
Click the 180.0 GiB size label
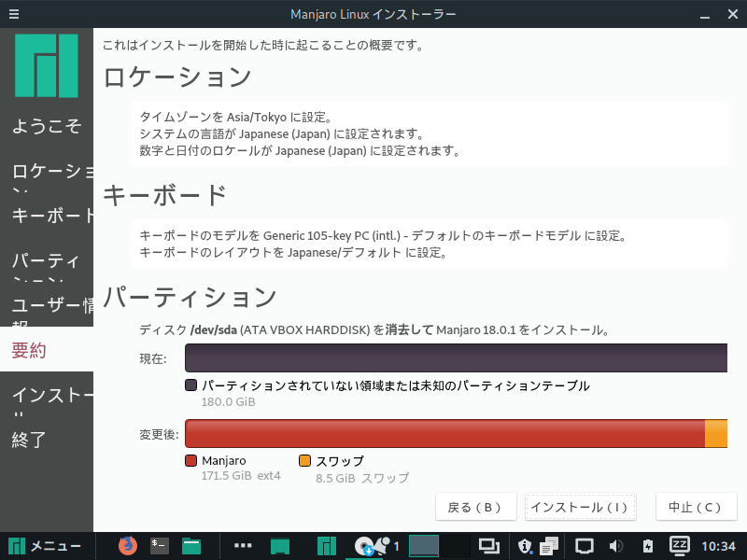[x=228, y=401]
